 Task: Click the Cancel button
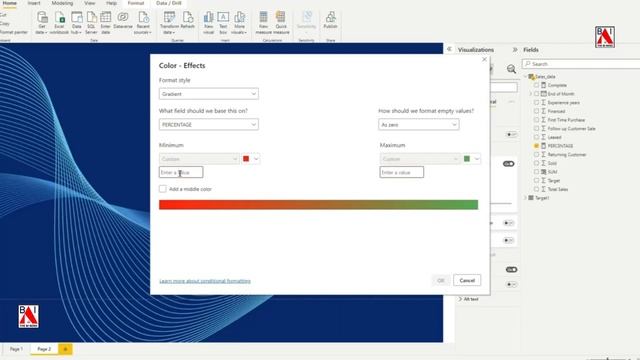467,280
